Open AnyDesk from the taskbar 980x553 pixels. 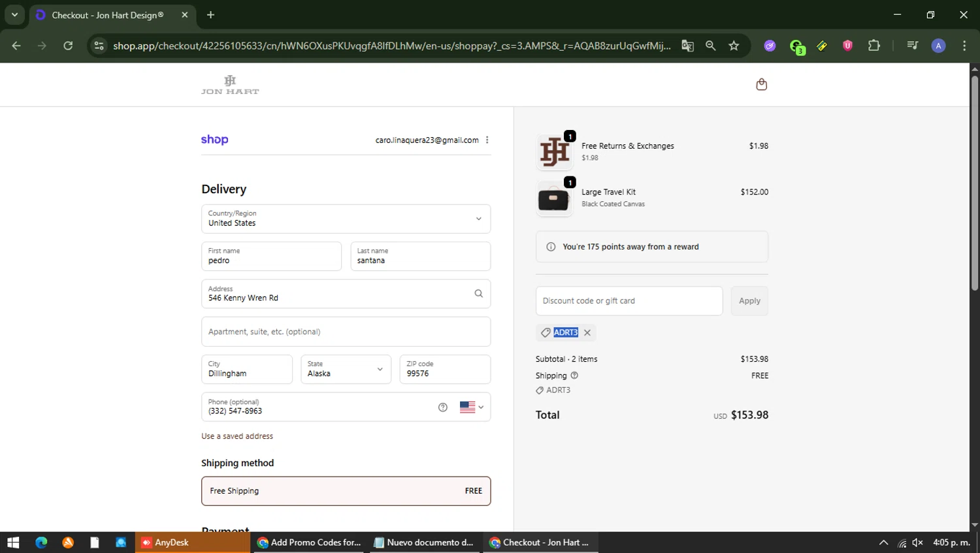click(x=193, y=543)
